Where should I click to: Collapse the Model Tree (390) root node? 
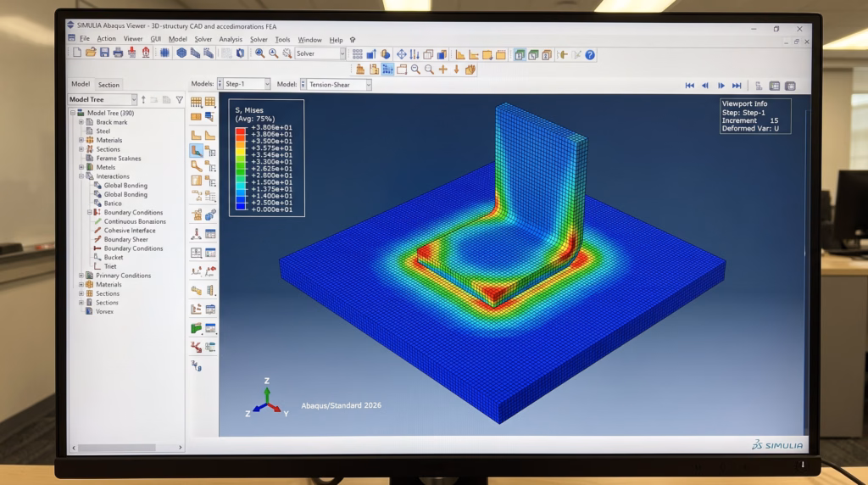73,113
